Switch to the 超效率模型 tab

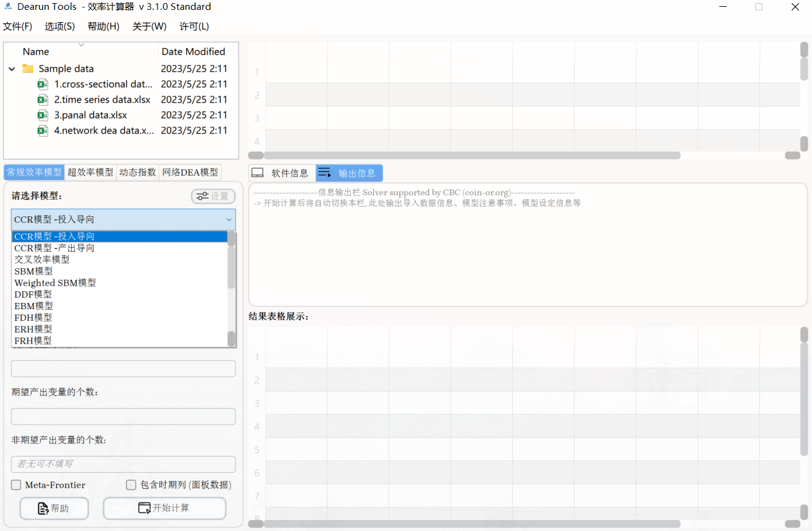click(90, 172)
